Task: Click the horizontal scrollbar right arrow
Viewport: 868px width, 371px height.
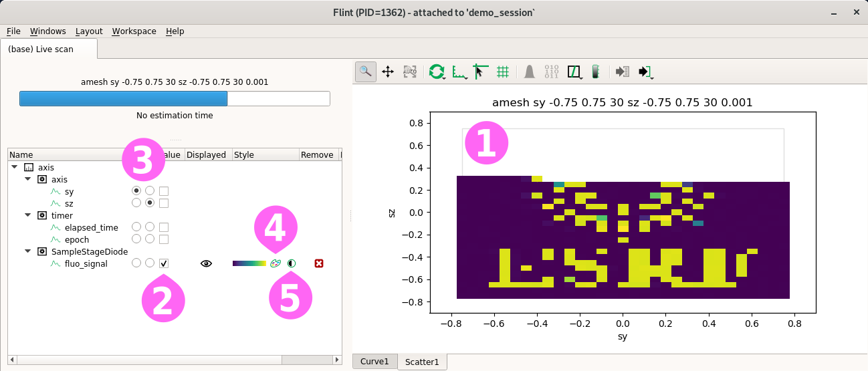Action: click(337, 360)
